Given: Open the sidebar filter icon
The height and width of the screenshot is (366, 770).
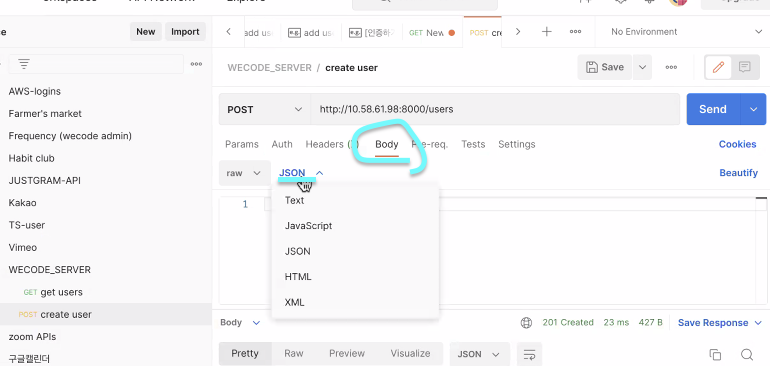Looking at the screenshot, I should pos(24,64).
